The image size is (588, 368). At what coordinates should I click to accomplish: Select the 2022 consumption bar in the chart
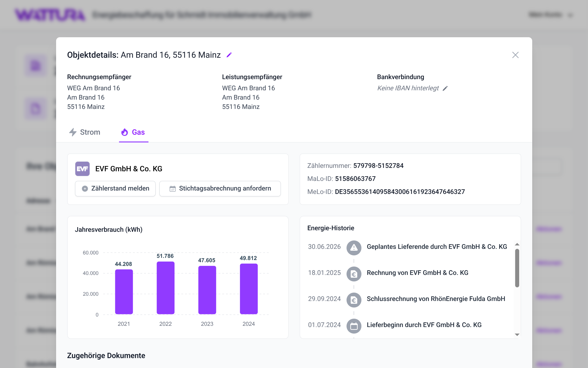(166, 288)
